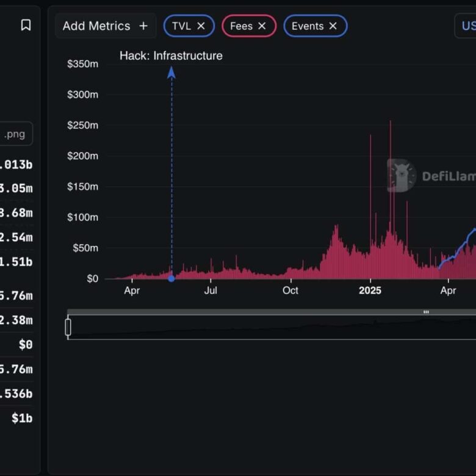The height and width of the screenshot is (476, 476).
Task: Click the bookmark icon
Action: [26, 25]
